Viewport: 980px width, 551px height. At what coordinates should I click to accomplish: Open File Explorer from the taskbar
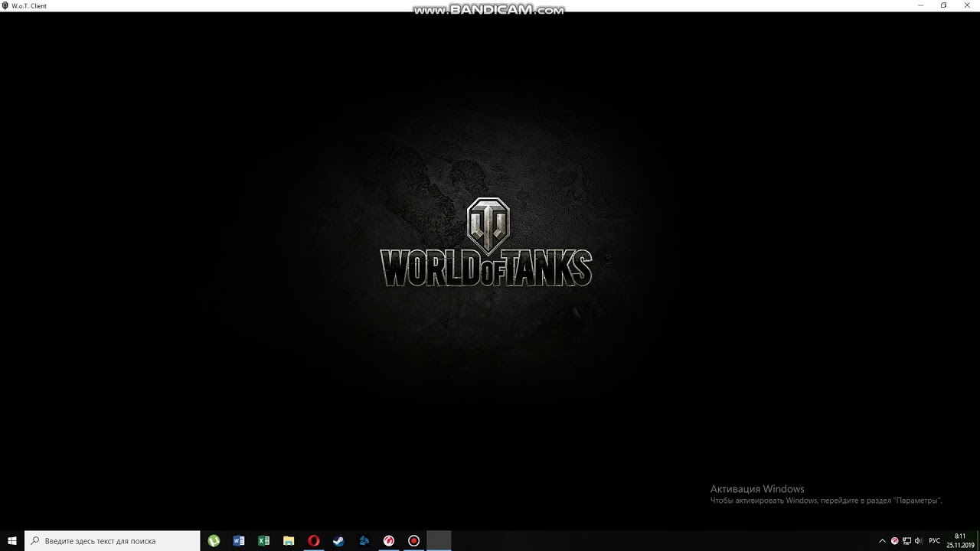click(x=289, y=541)
